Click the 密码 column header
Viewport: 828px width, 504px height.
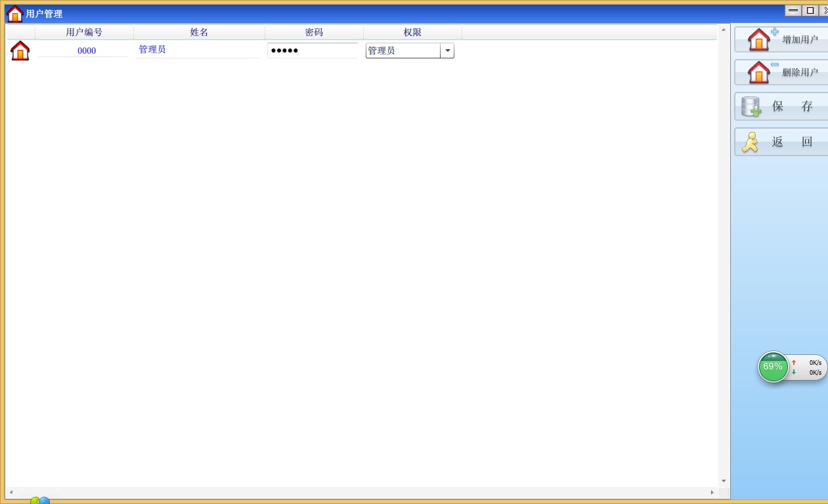[314, 32]
